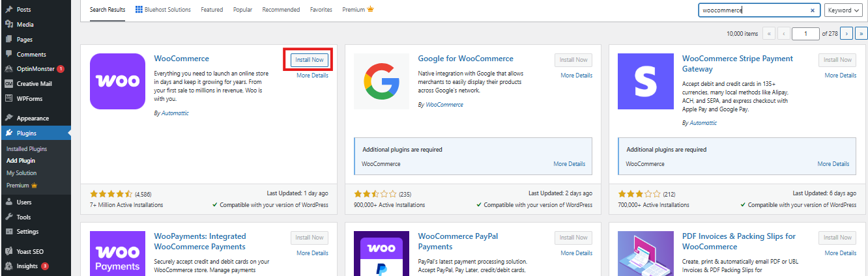Go to first page of results
The image size is (868, 276).
click(769, 33)
